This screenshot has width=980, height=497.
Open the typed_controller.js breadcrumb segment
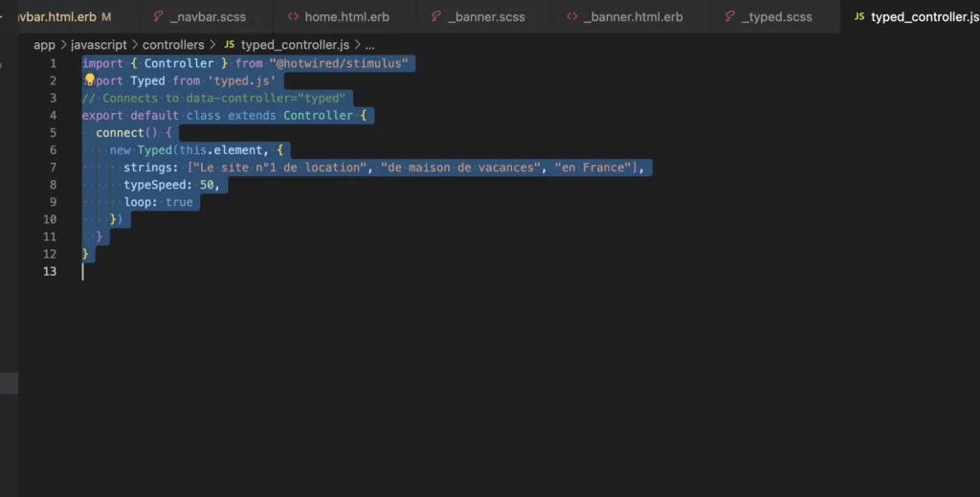[295, 45]
